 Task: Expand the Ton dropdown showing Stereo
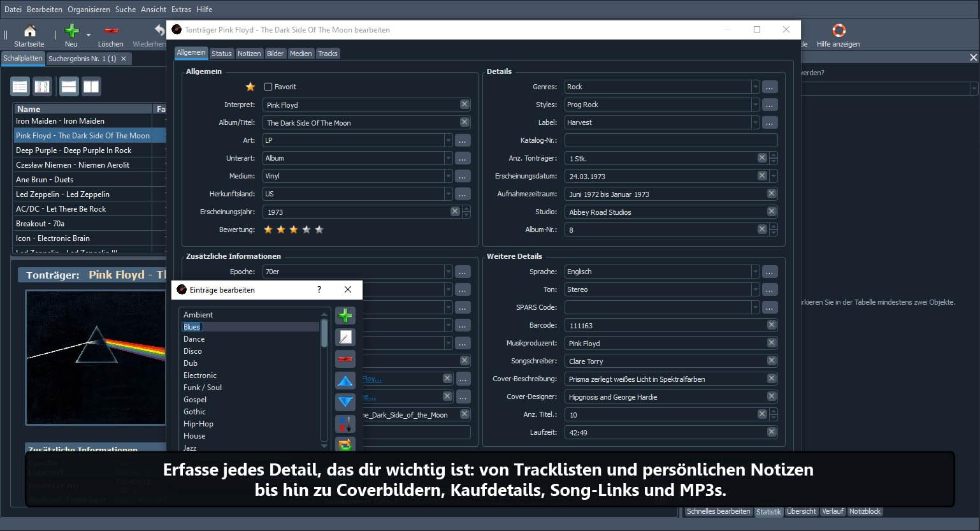[x=755, y=289]
